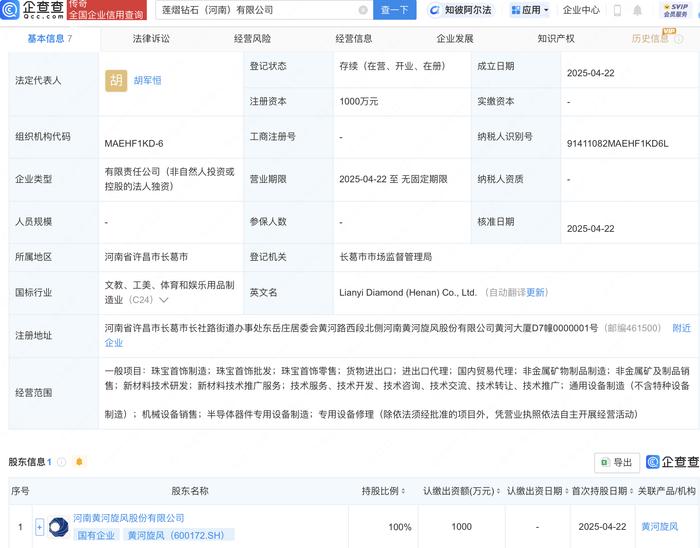Open SVIP member service
Viewport: 700px width, 548px height.
coord(676,10)
